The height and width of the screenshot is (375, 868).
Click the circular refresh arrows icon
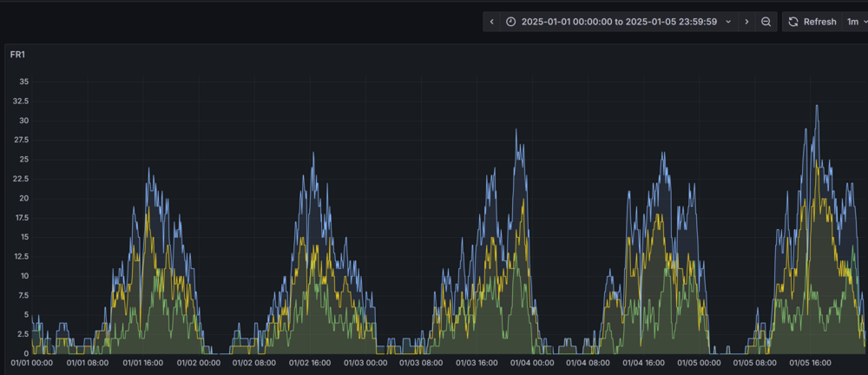[x=793, y=22]
